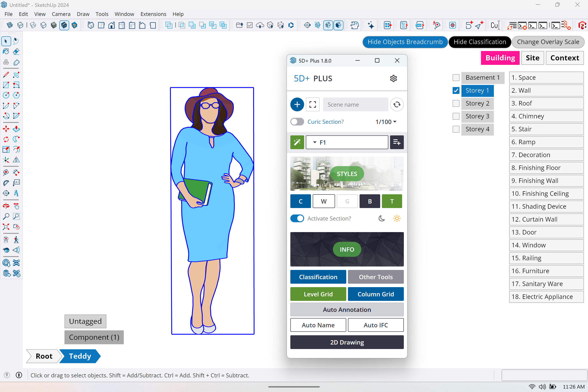Select the Paint Bucket tool
Viewport: 588px width, 392px height.
[6, 52]
